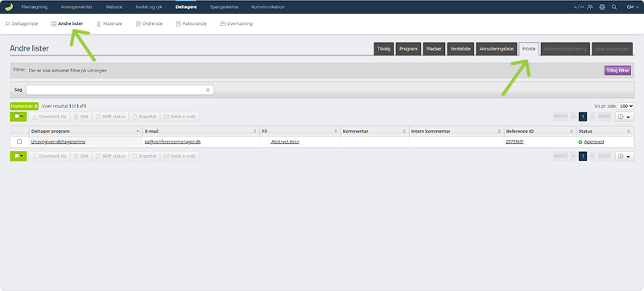The width and height of the screenshot is (644, 291).
Task: Click the banana logo home icon
Action: 9,6
